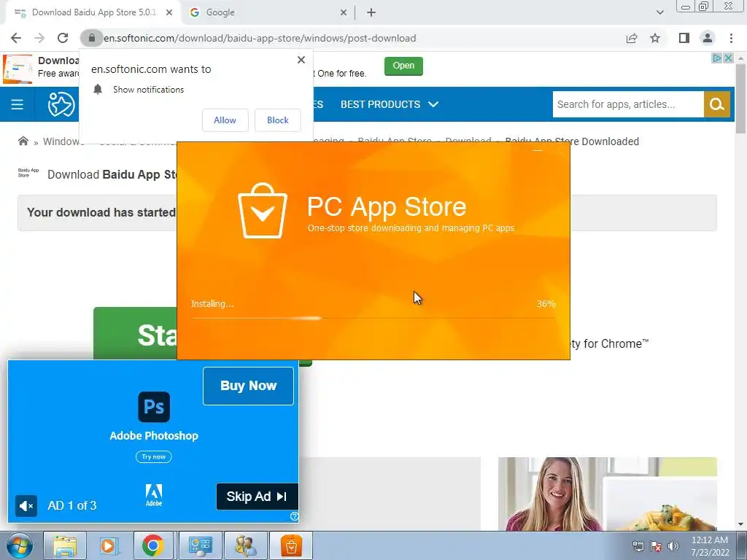
Task: Click the installer progress bar
Action: 373,318
